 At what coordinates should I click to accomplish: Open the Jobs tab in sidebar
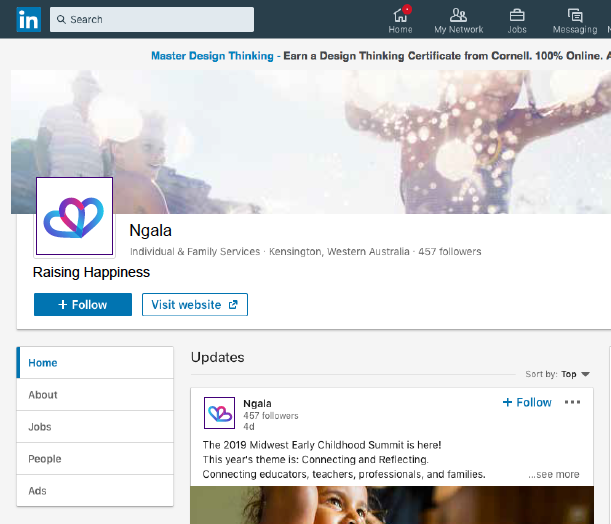[x=95, y=427]
